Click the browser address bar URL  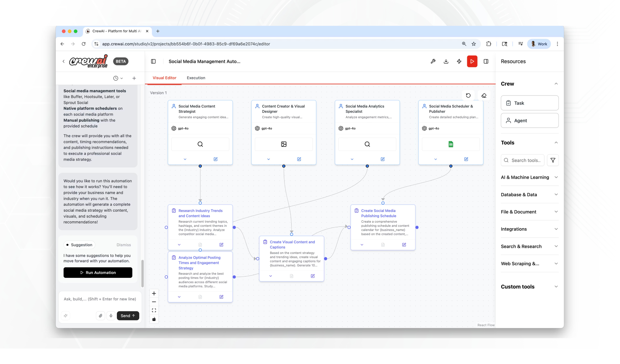(186, 44)
